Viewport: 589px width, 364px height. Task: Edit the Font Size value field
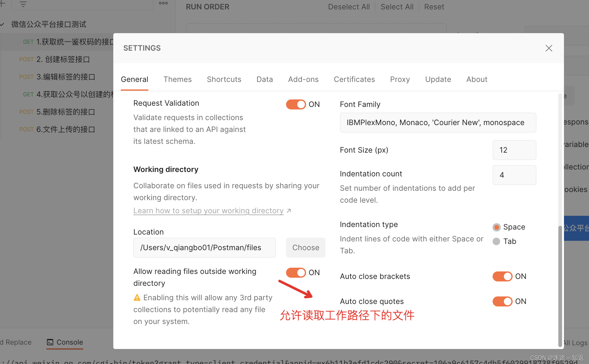pyautogui.click(x=514, y=150)
